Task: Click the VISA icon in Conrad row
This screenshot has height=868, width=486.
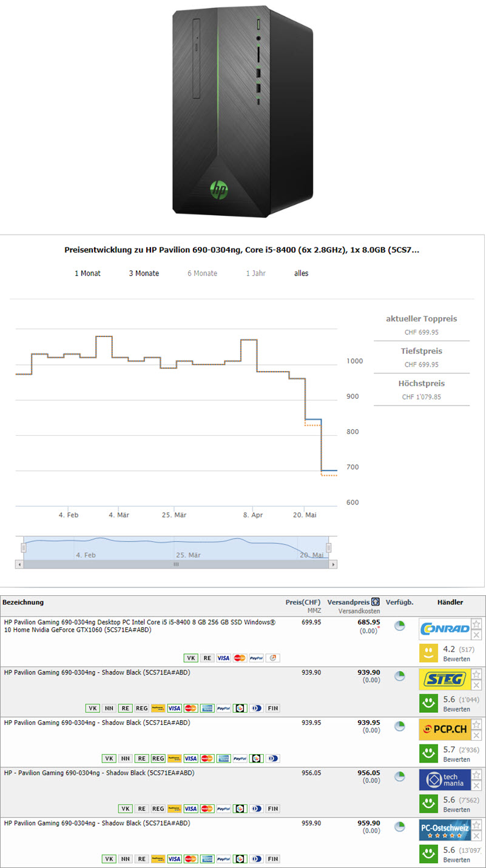Action: (223, 658)
